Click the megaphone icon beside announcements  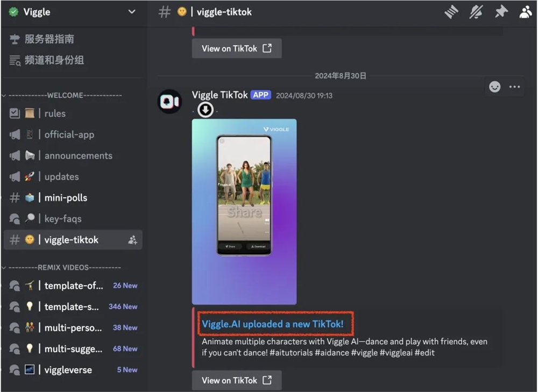point(15,156)
